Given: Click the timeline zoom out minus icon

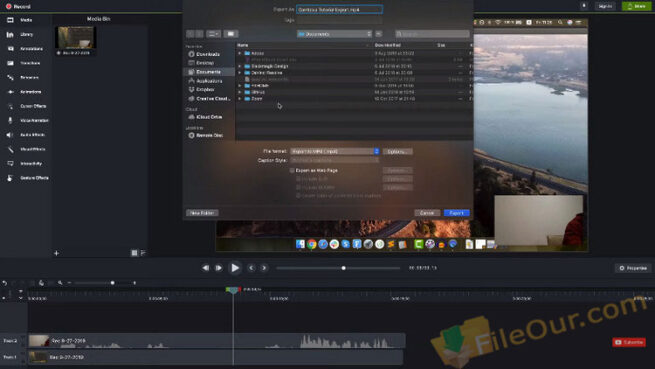Looking at the screenshot, I should coord(69,283).
